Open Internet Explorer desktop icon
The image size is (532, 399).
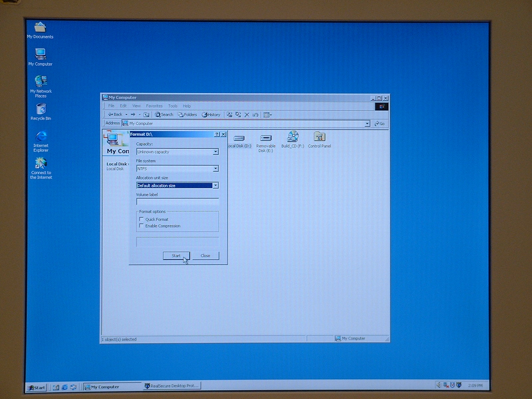click(41, 137)
